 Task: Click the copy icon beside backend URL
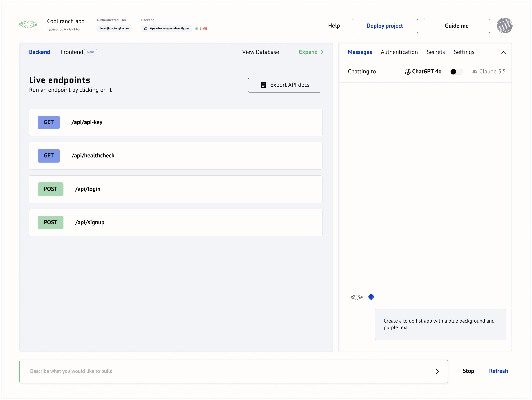pyautogui.click(x=145, y=29)
